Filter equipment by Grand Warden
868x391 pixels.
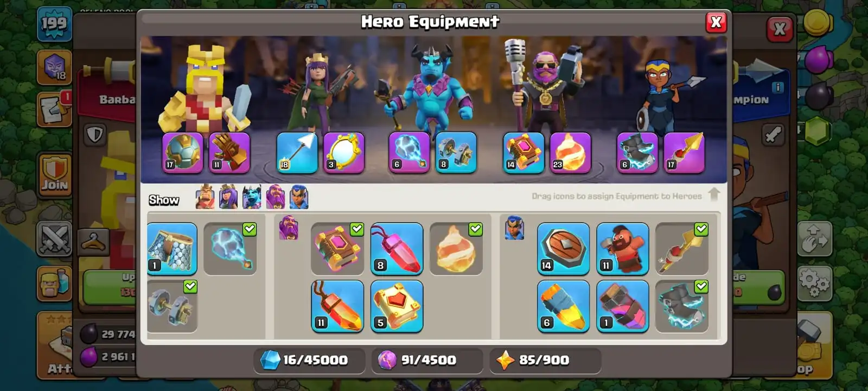(x=276, y=197)
